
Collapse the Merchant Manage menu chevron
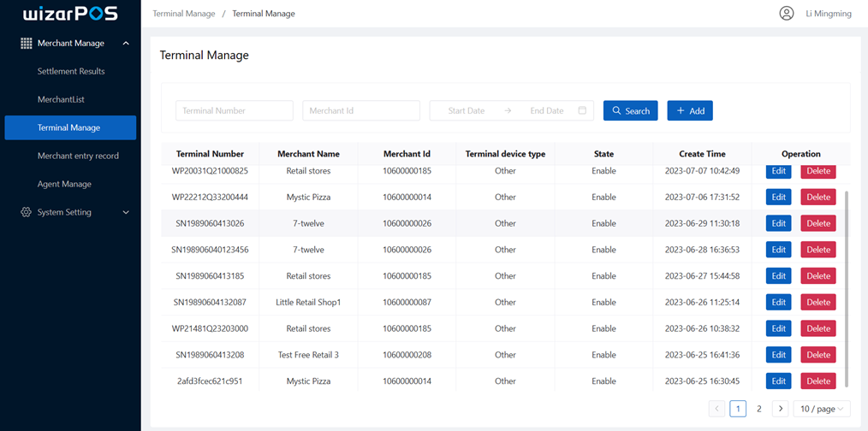pyautogui.click(x=126, y=44)
